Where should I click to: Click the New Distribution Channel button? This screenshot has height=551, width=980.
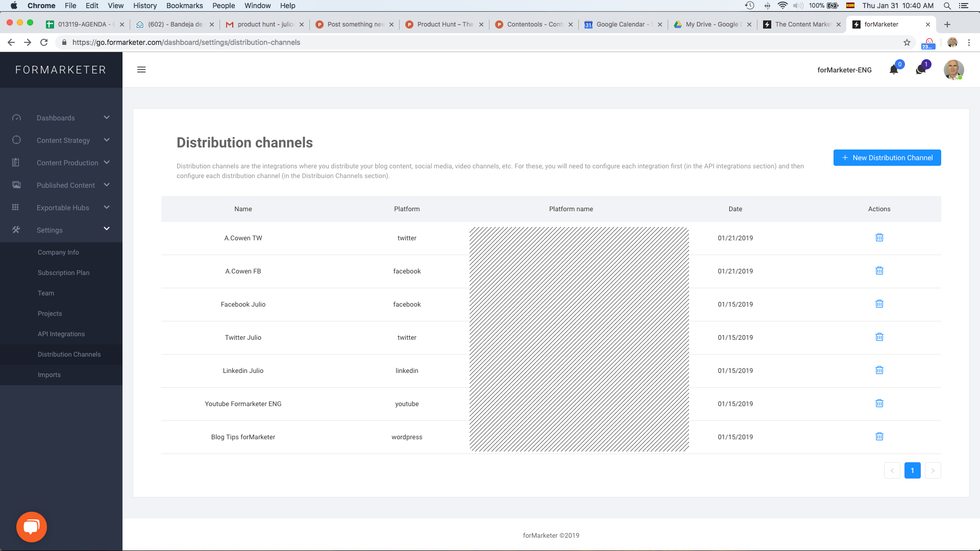click(x=887, y=158)
